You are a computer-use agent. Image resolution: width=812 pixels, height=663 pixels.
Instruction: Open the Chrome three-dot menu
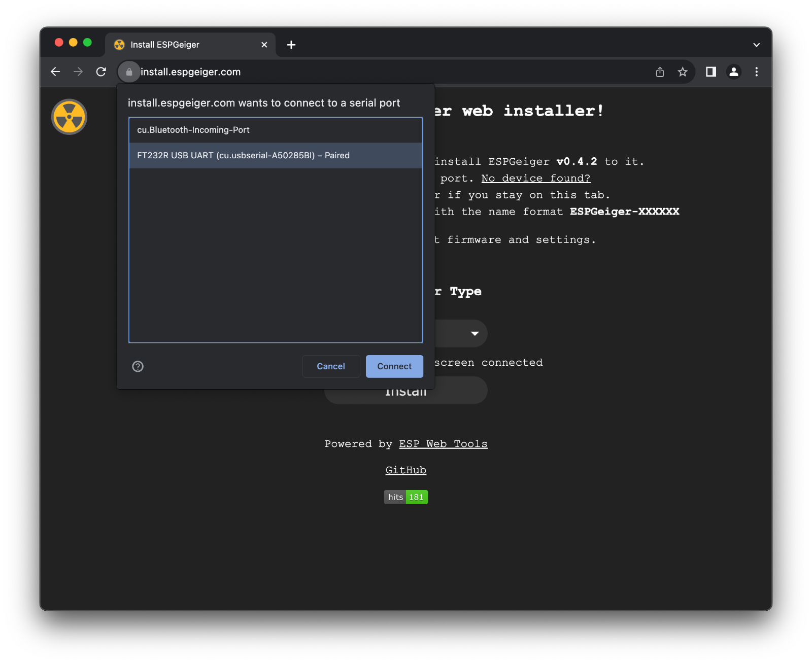click(x=757, y=72)
